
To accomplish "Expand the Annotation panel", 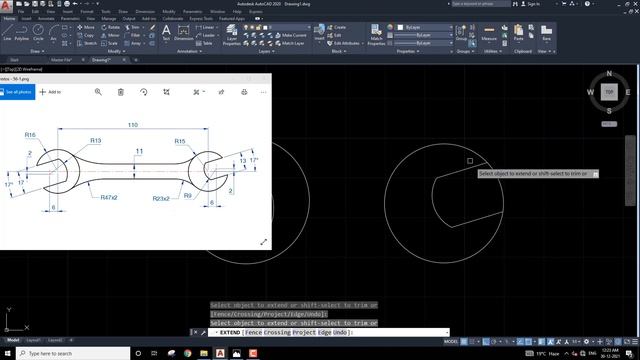I will pyautogui.click(x=189, y=51).
